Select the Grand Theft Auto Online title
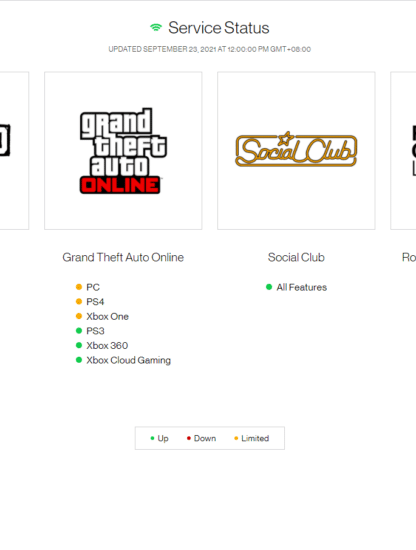Image resolution: width=416 pixels, height=550 pixels. [123, 257]
